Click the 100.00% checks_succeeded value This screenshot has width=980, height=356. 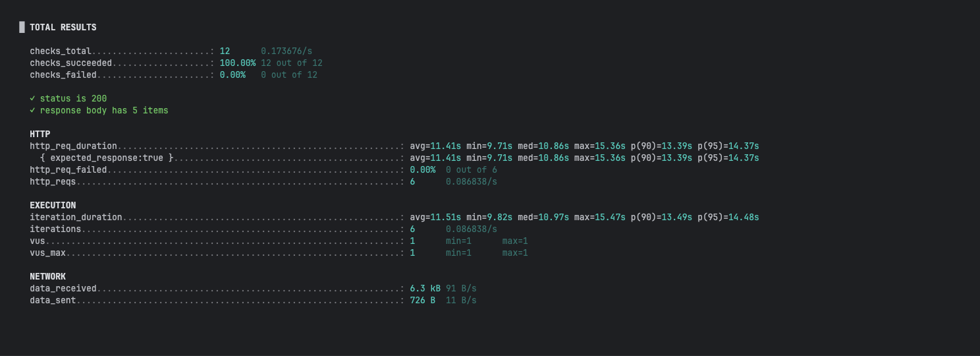237,63
